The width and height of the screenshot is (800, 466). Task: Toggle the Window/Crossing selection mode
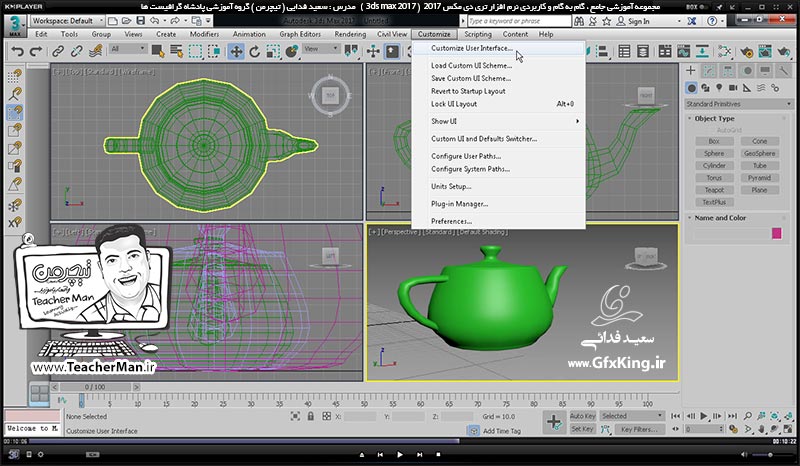click(x=214, y=51)
